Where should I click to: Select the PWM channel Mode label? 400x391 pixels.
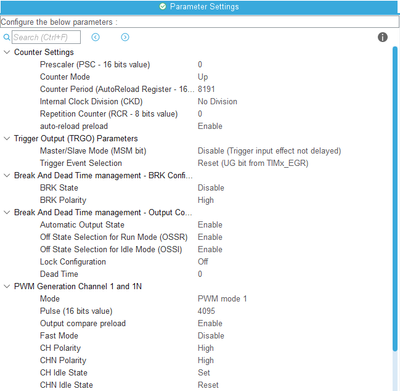coord(50,299)
